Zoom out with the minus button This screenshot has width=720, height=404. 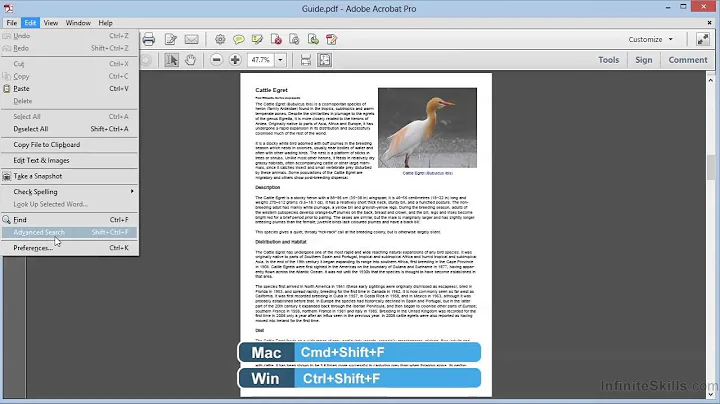216,60
